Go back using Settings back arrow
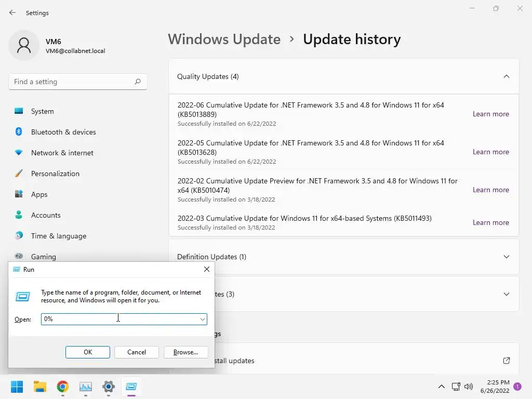Viewport: 532px width, 399px height. point(12,12)
